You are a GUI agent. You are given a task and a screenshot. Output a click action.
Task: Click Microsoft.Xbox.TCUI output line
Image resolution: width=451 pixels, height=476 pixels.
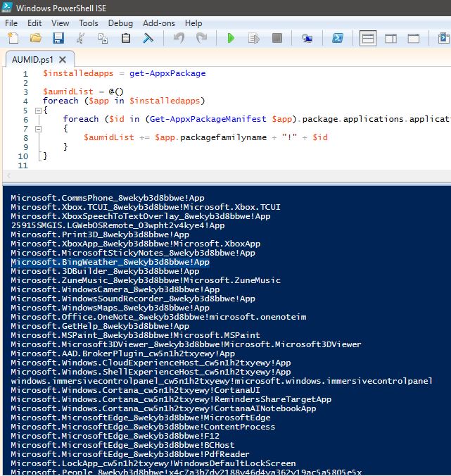pos(146,207)
